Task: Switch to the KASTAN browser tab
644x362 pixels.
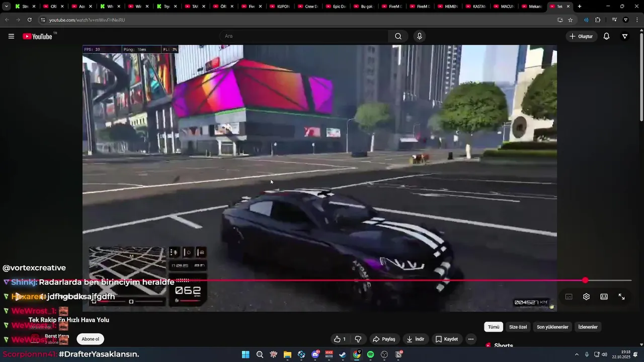Action: [477, 7]
